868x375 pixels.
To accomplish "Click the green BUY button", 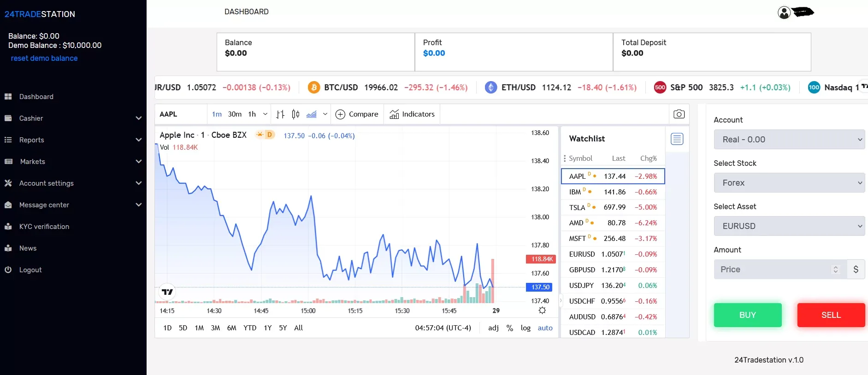I will coord(748,315).
